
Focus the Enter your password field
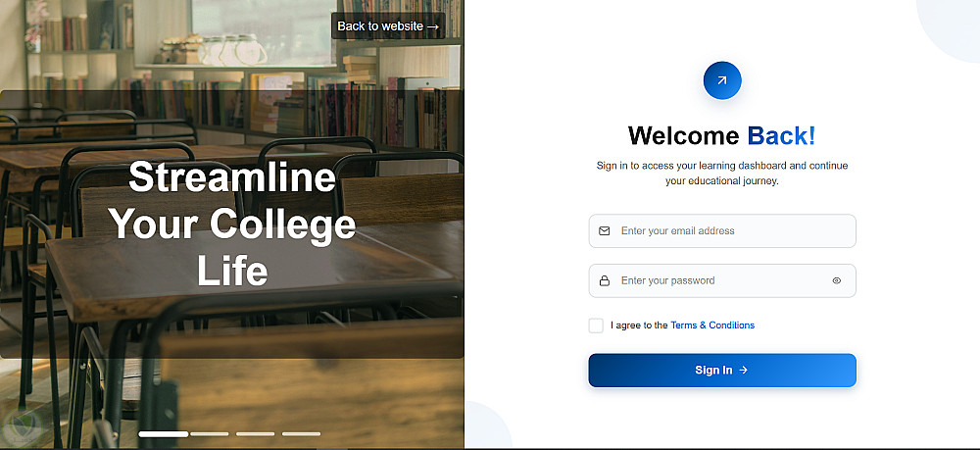pos(722,280)
